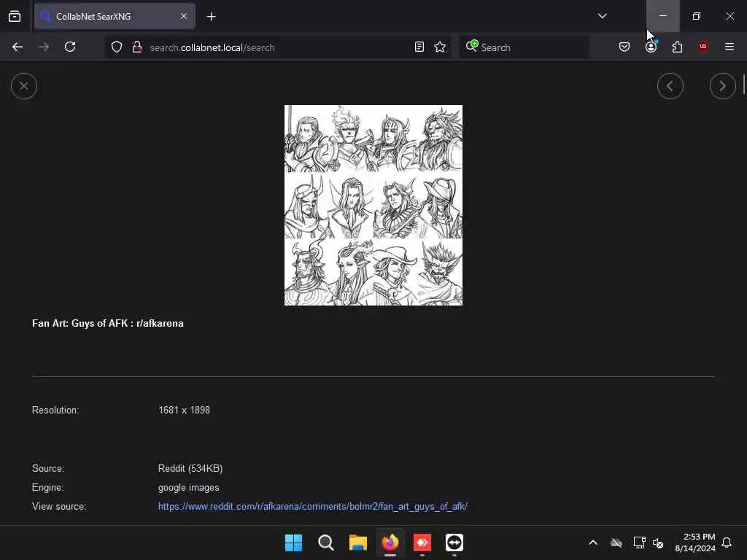This screenshot has height=560, width=747.
Task: View site security lock information
Action: pos(136,47)
